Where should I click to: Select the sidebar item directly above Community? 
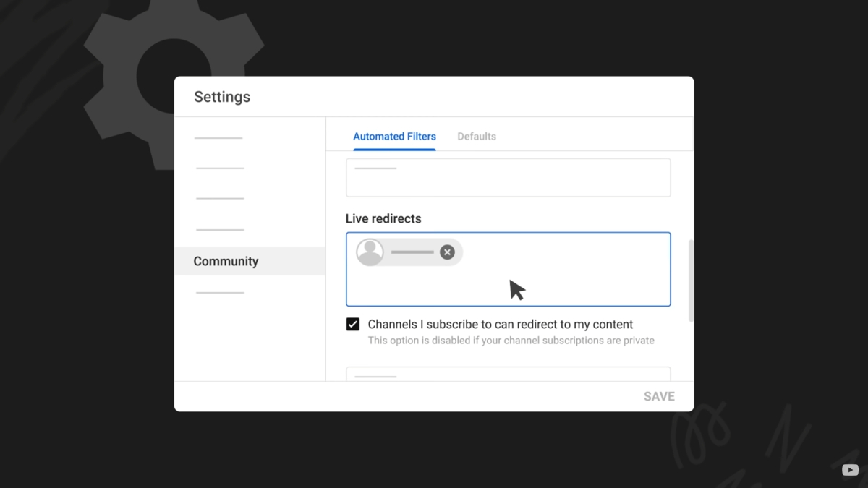tap(220, 230)
